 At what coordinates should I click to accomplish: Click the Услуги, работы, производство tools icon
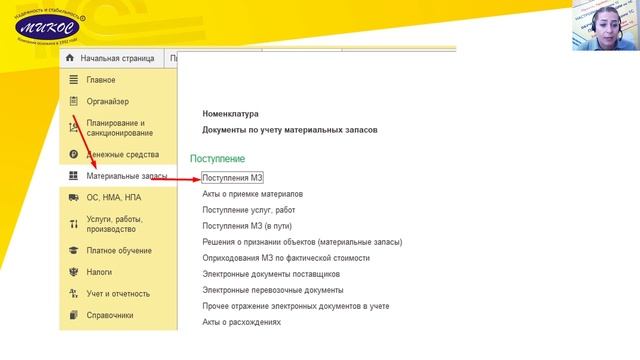point(73,224)
